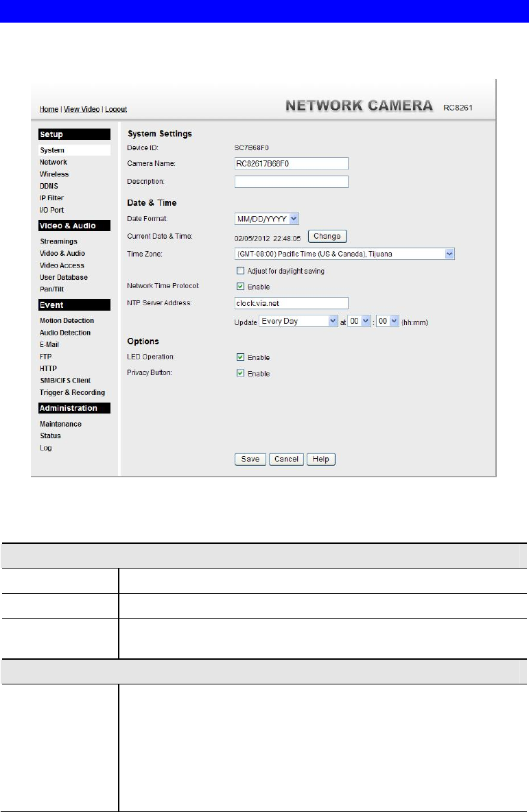Toggle Privacy Button Enable checkbox

click(x=240, y=373)
